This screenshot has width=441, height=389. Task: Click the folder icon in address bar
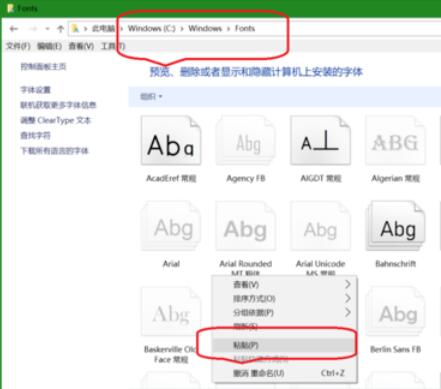coord(75,28)
